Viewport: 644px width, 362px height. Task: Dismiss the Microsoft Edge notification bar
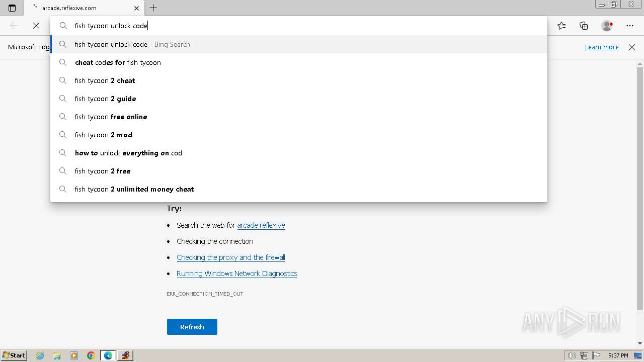point(632,47)
